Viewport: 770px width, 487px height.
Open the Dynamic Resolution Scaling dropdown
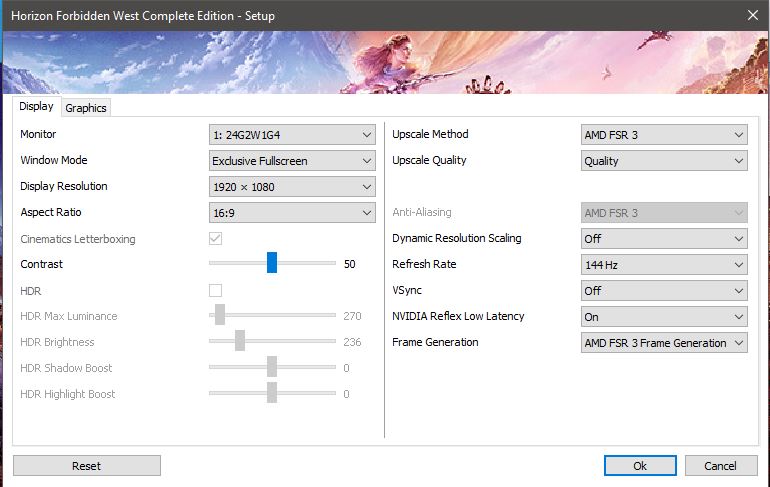coord(664,239)
